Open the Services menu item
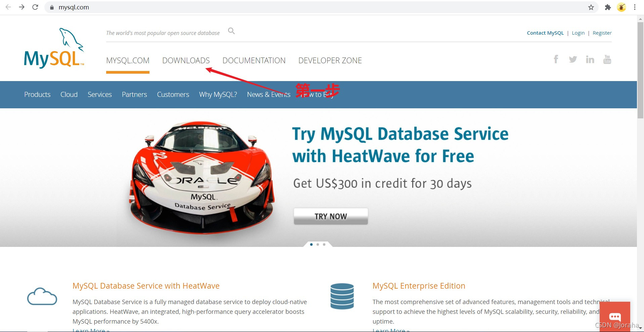 [x=100, y=95]
